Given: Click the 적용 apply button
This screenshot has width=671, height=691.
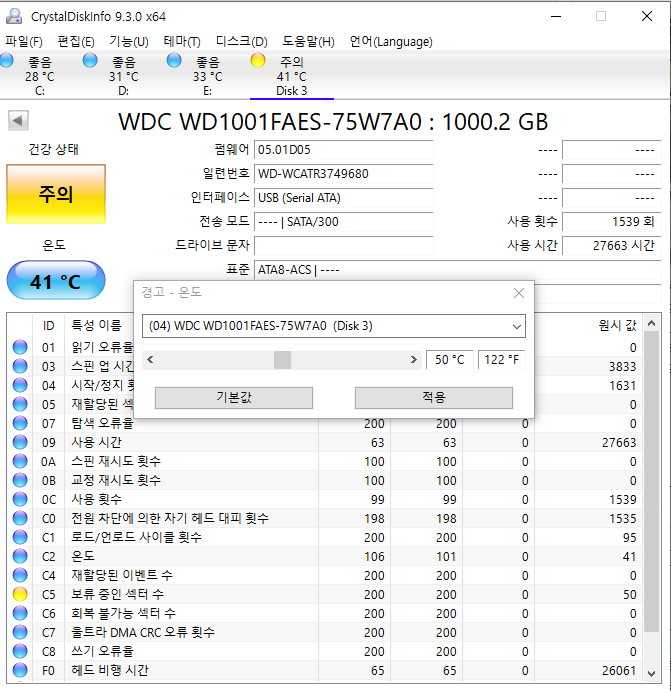Looking at the screenshot, I should click(x=434, y=398).
